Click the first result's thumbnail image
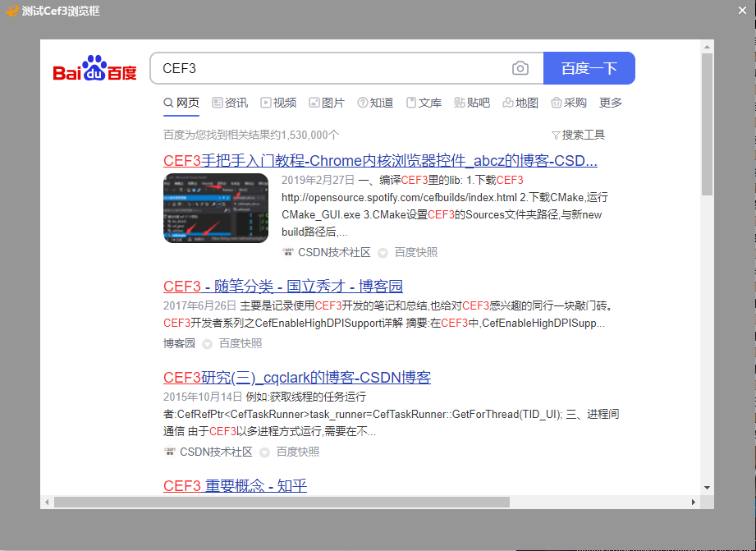The width and height of the screenshot is (756, 551). 216,208
